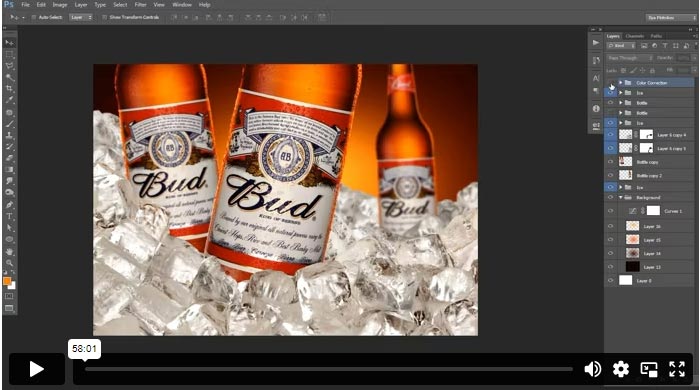Select the Ellipse shape tool

point(9,240)
